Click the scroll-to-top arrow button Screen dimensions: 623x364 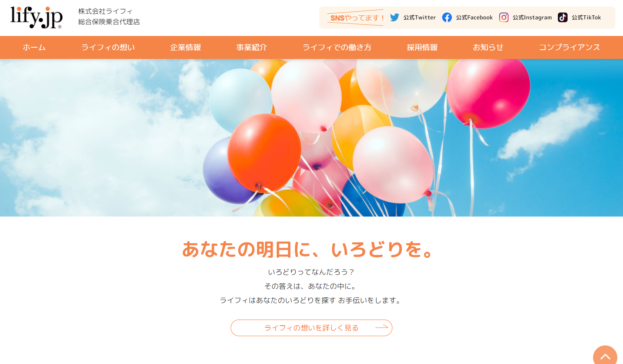click(x=605, y=355)
